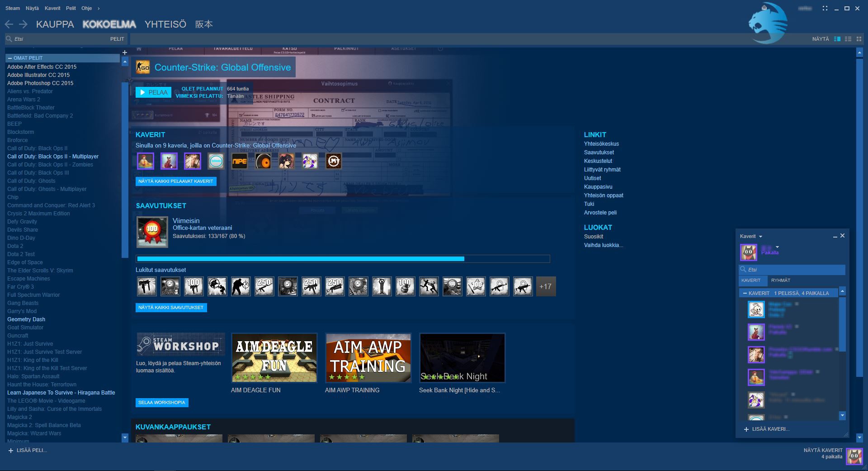Click the Counter-Strike: Global Offensive game icon
The image size is (868, 471).
(x=142, y=67)
